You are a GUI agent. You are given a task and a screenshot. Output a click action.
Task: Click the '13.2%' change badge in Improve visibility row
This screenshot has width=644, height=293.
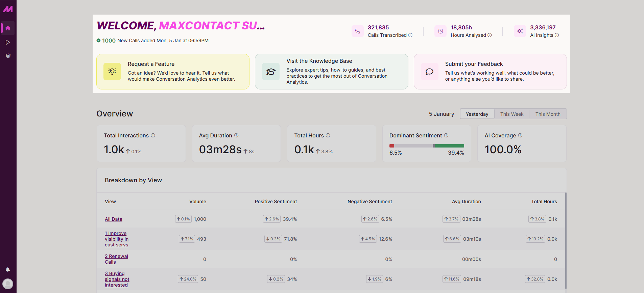[x=535, y=239]
